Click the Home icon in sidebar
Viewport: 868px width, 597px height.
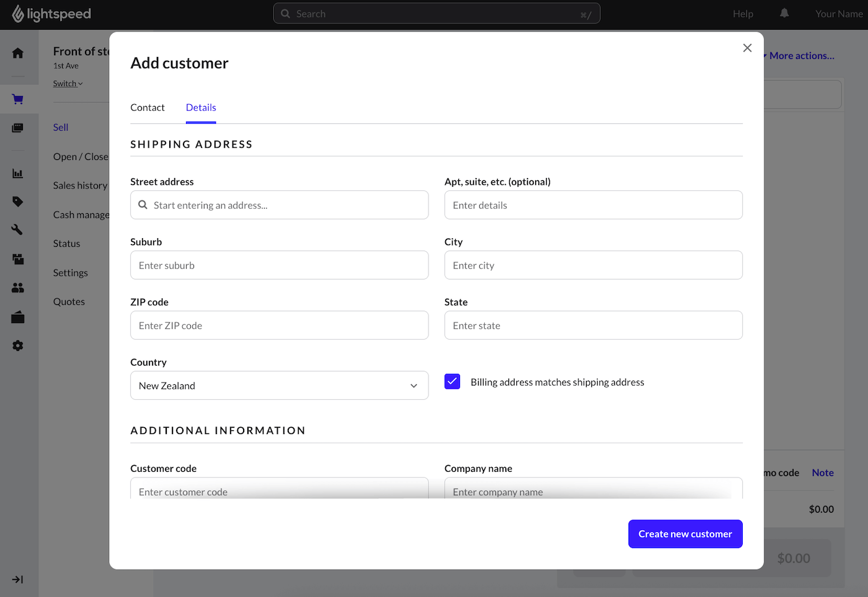click(x=18, y=53)
